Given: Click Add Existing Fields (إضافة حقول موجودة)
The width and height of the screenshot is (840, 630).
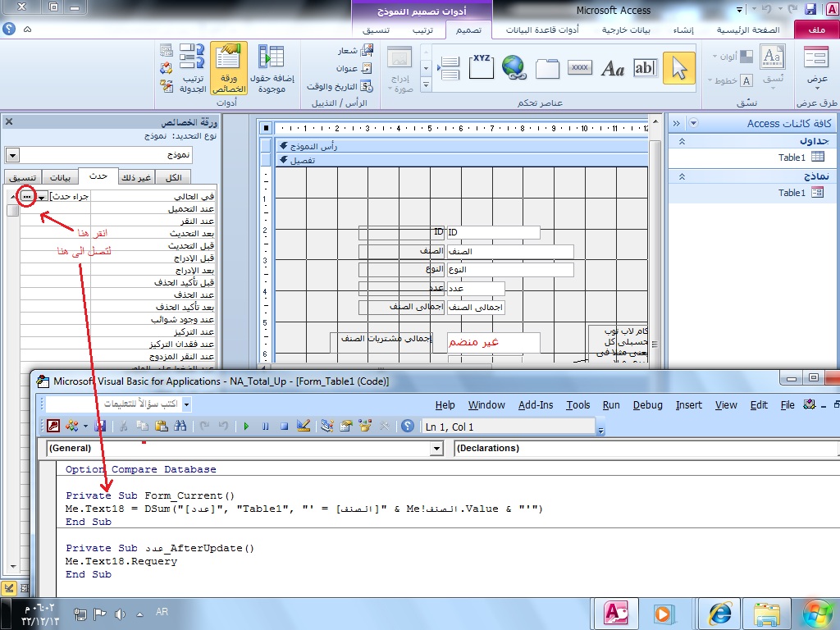Looking at the screenshot, I should pos(272,67).
